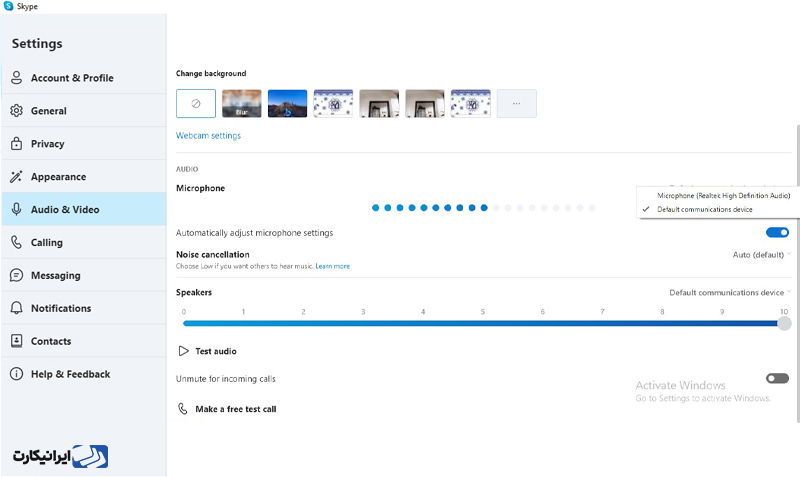Click the Messaging chat bubble icon
The image size is (800, 477).
16,275
